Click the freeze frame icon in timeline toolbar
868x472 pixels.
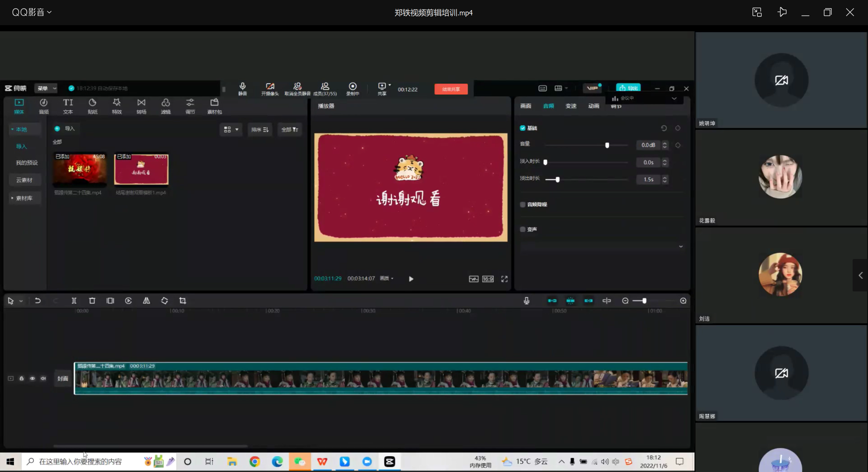coord(110,301)
